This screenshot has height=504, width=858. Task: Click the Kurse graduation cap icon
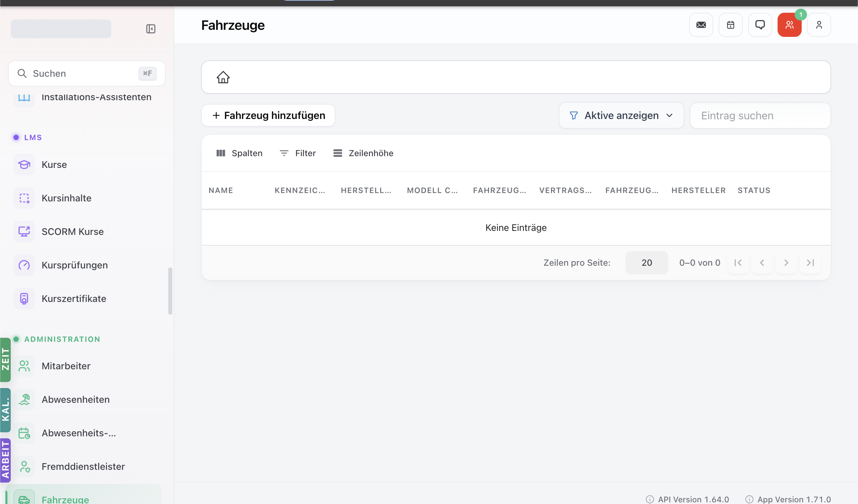24,165
